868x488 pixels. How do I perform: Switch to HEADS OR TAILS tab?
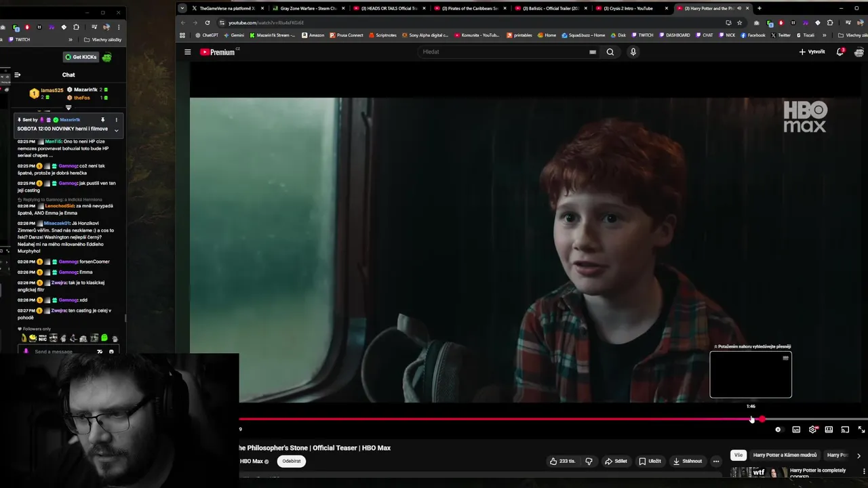(386, 8)
